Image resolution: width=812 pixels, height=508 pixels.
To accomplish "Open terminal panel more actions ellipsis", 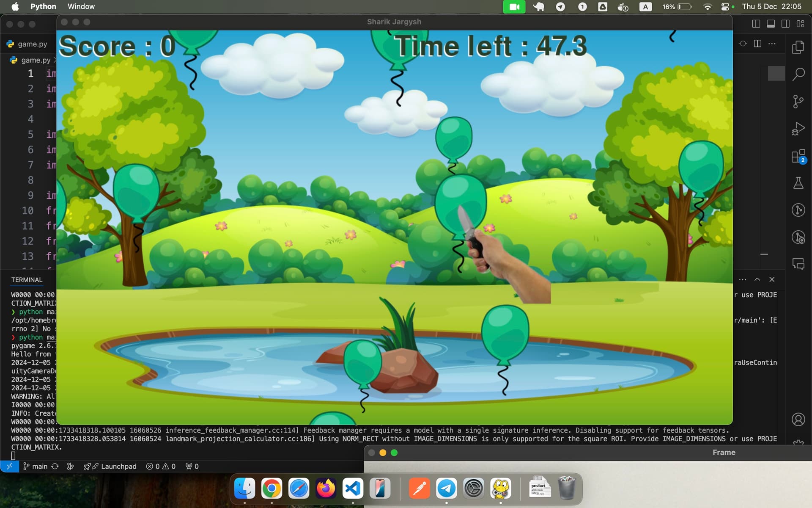I will 743,279.
